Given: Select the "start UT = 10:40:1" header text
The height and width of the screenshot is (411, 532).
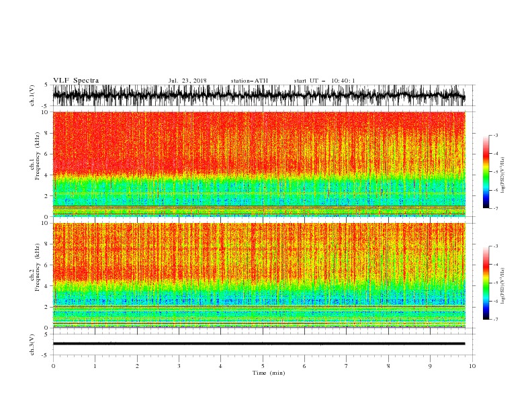Looking at the screenshot, I should [x=324, y=81].
